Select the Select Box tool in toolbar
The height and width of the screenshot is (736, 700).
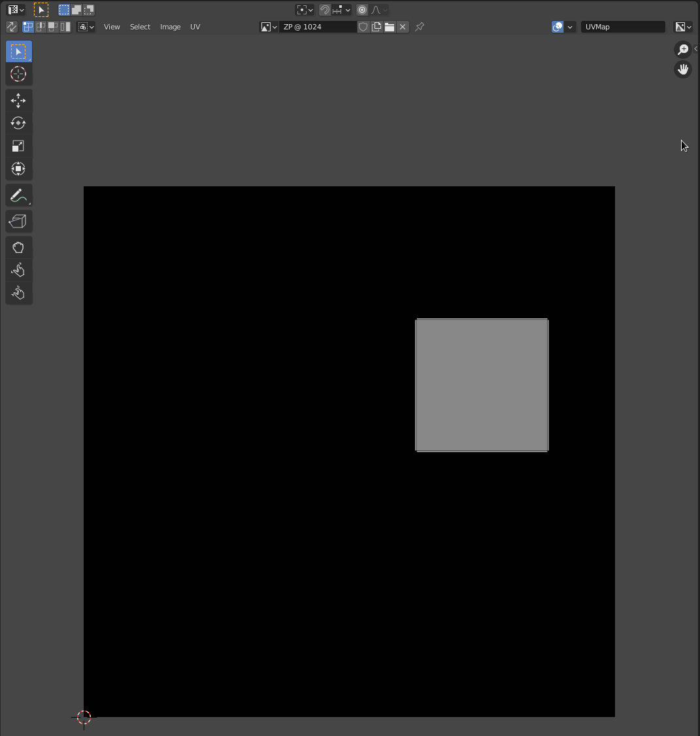coord(19,52)
